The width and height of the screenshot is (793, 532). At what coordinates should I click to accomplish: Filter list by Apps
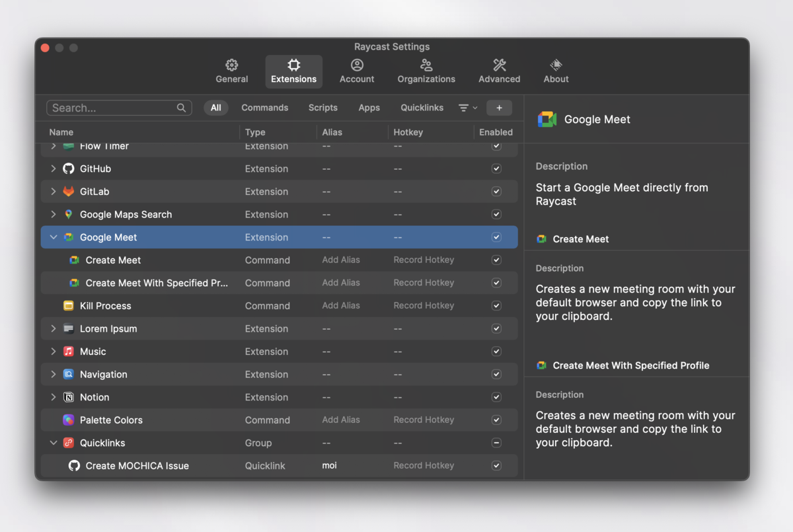click(x=369, y=108)
